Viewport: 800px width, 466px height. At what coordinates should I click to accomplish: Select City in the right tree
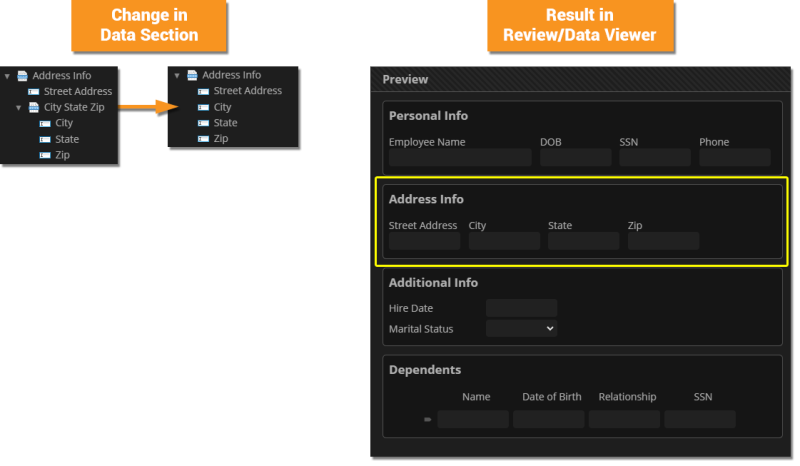[x=222, y=107]
